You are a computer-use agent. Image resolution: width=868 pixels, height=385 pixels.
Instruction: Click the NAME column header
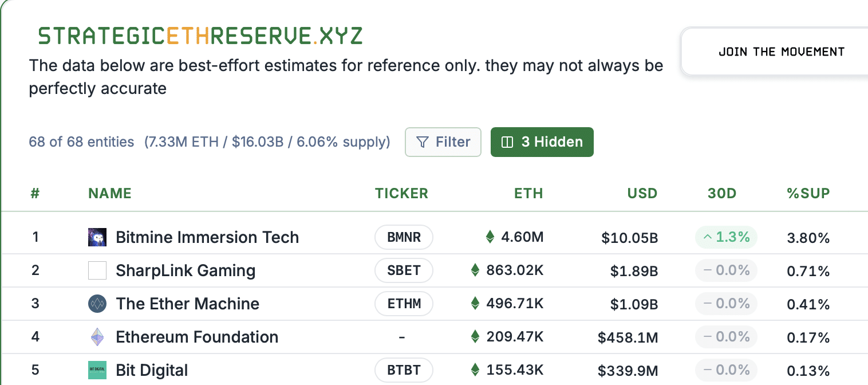click(x=110, y=193)
